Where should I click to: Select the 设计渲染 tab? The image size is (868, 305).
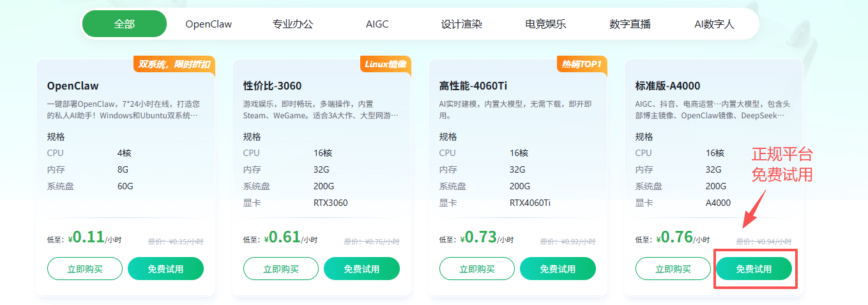pos(461,24)
